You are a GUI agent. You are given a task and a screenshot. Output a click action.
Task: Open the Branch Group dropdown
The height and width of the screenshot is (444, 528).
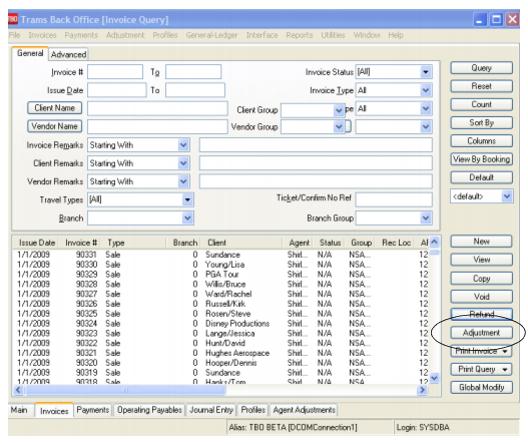click(426, 218)
